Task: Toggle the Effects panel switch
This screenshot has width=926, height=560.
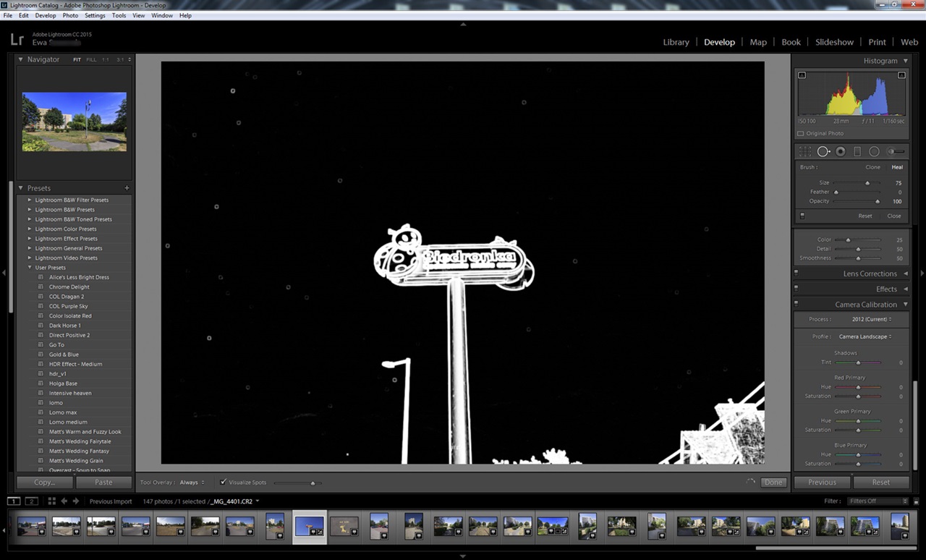Action: coord(796,289)
